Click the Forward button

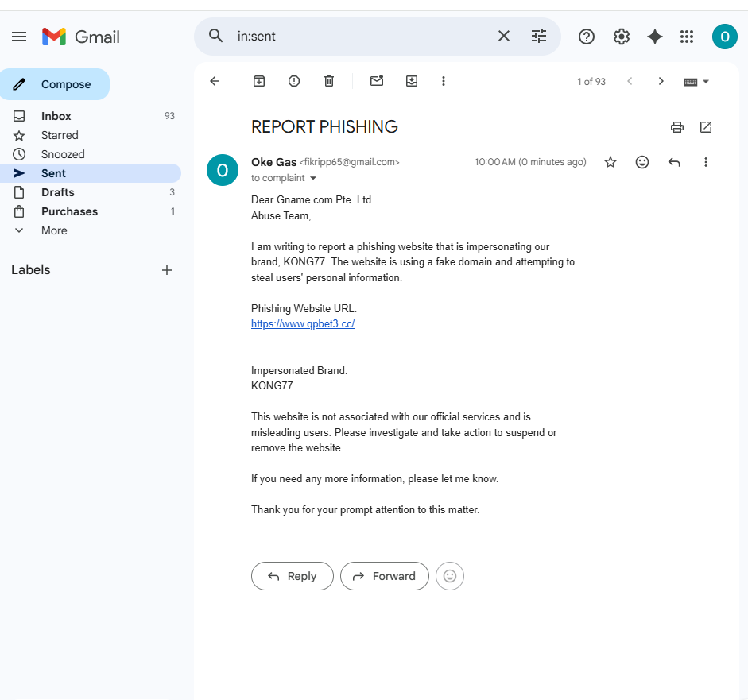[x=385, y=576]
